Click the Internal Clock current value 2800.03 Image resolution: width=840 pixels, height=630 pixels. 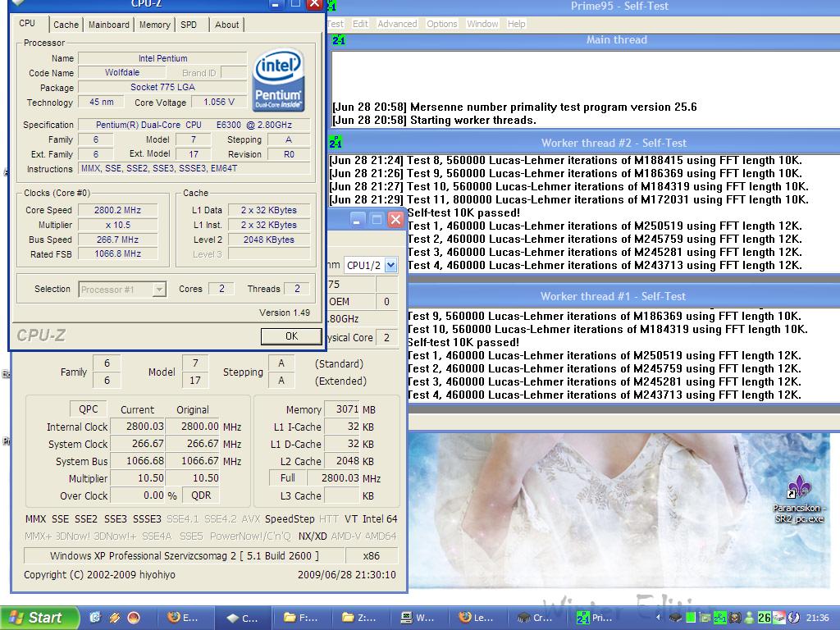[x=137, y=427]
